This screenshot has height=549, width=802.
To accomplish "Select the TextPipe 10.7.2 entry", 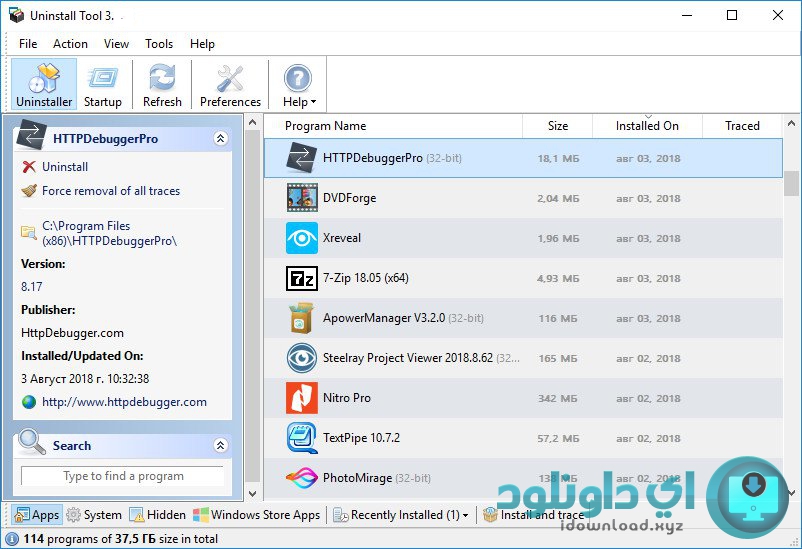I will point(362,438).
